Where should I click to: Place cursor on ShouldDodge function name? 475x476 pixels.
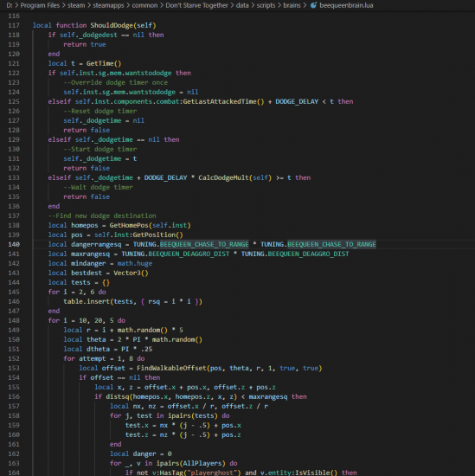(112, 25)
